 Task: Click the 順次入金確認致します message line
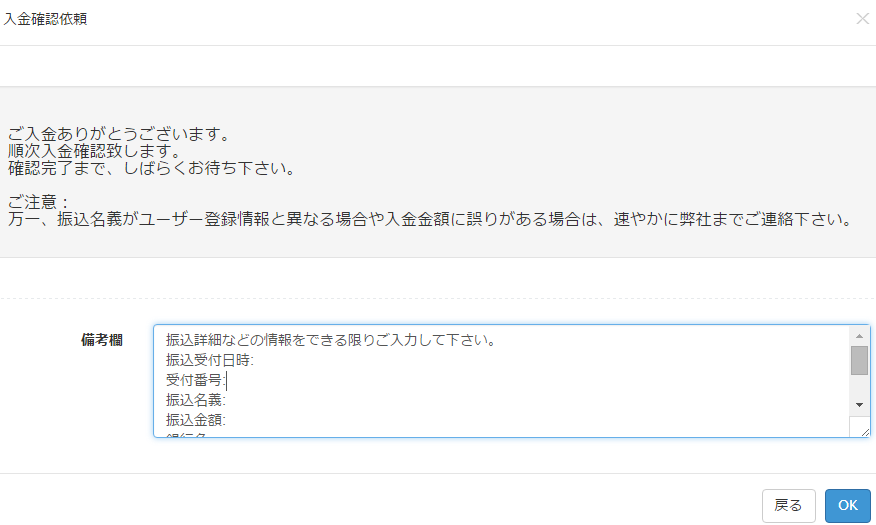(x=94, y=151)
